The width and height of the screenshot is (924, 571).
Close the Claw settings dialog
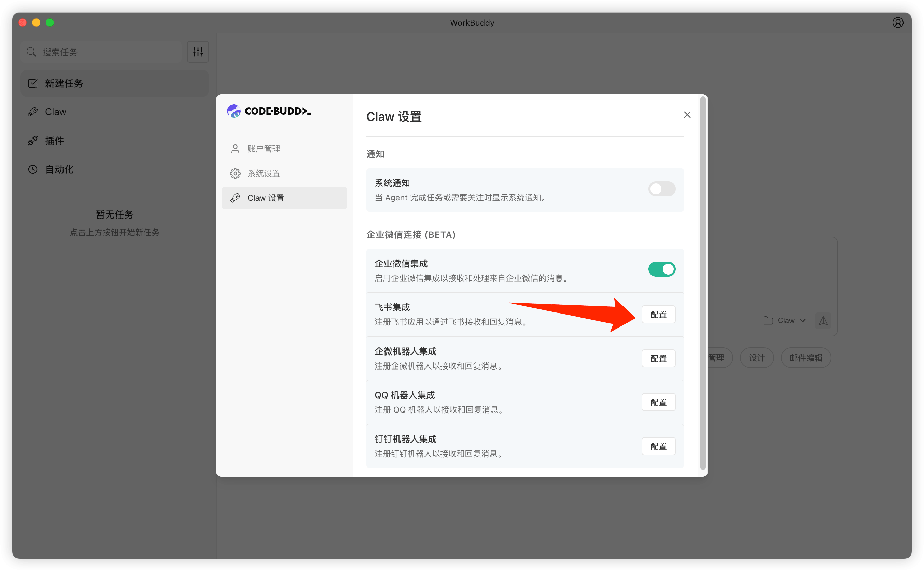click(687, 115)
